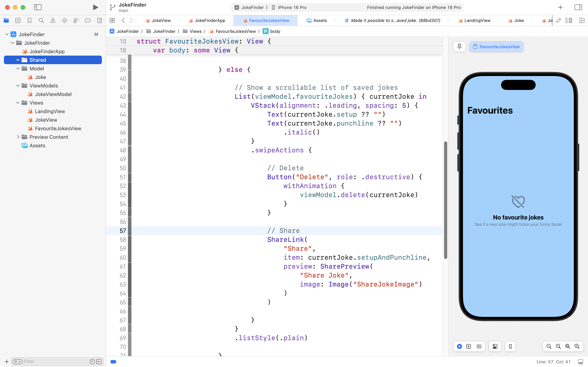Screen dimensions: 588x367
Task: Open the Issue navigator warning icon
Action: coord(53,20)
